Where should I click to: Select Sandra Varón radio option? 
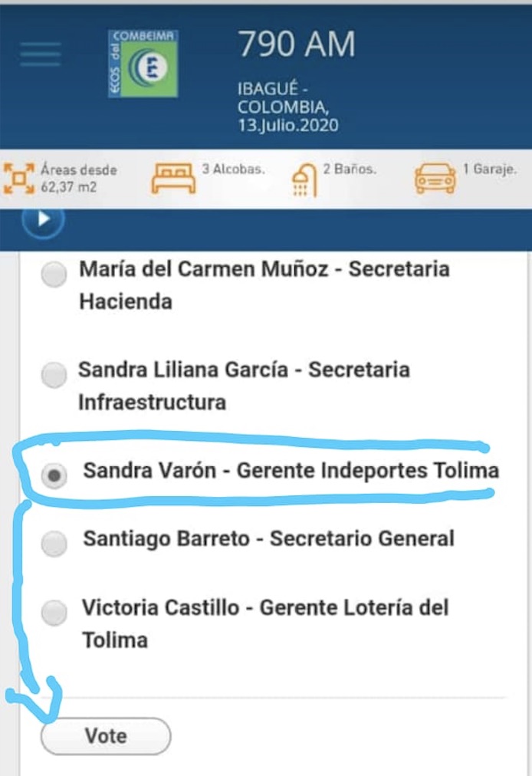tap(54, 475)
